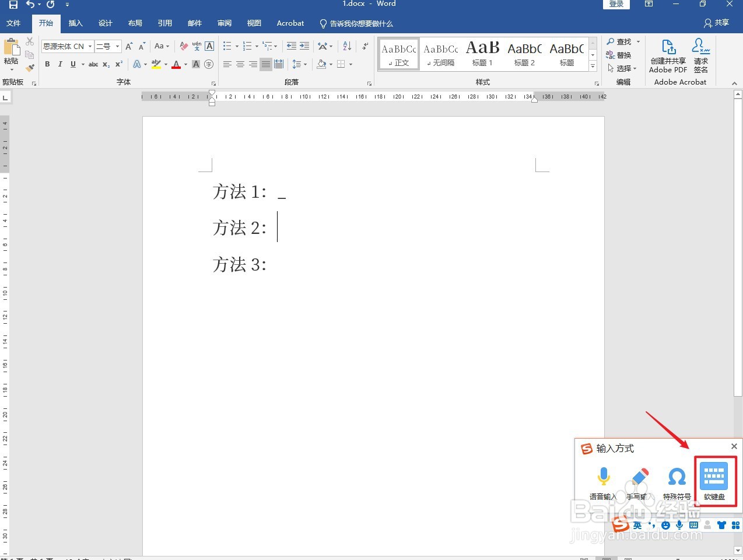Open the font name dropdown
The image size is (743, 560).
tap(90, 46)
